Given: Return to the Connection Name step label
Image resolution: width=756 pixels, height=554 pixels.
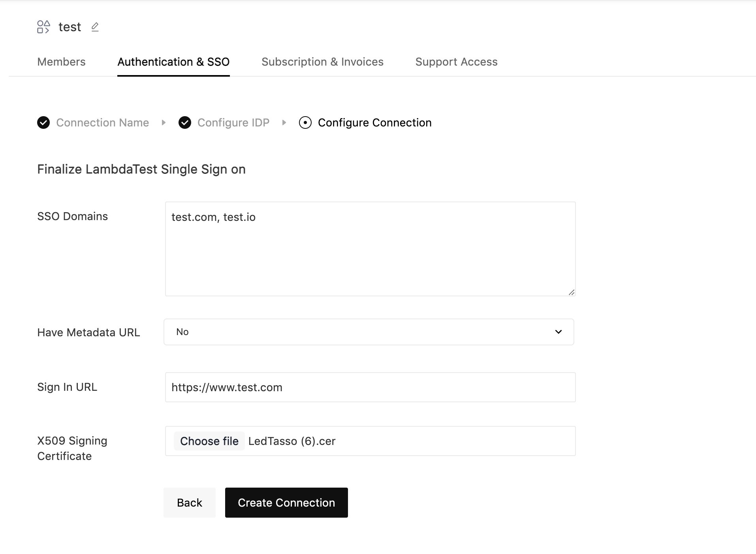Looking at the screenshot, I should 103,123.
